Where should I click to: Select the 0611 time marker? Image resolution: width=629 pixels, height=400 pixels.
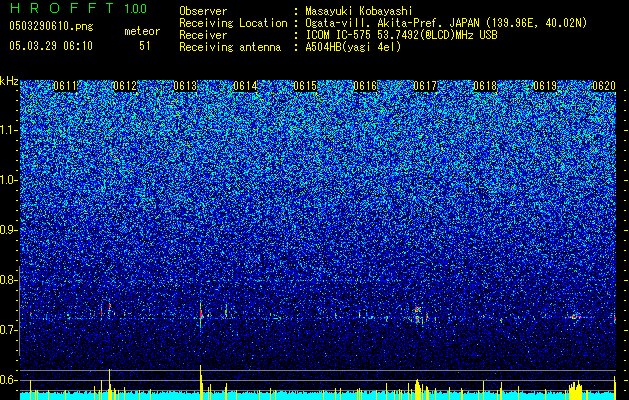[x=65, y=86]
